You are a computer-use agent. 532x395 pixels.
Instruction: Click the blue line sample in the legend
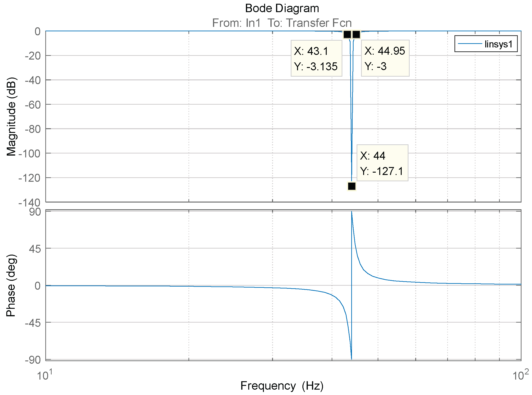469,44
